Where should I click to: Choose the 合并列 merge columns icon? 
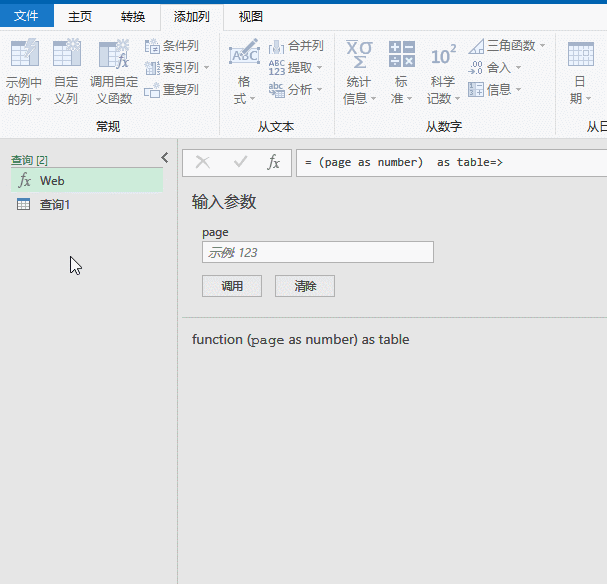(276, 46)
